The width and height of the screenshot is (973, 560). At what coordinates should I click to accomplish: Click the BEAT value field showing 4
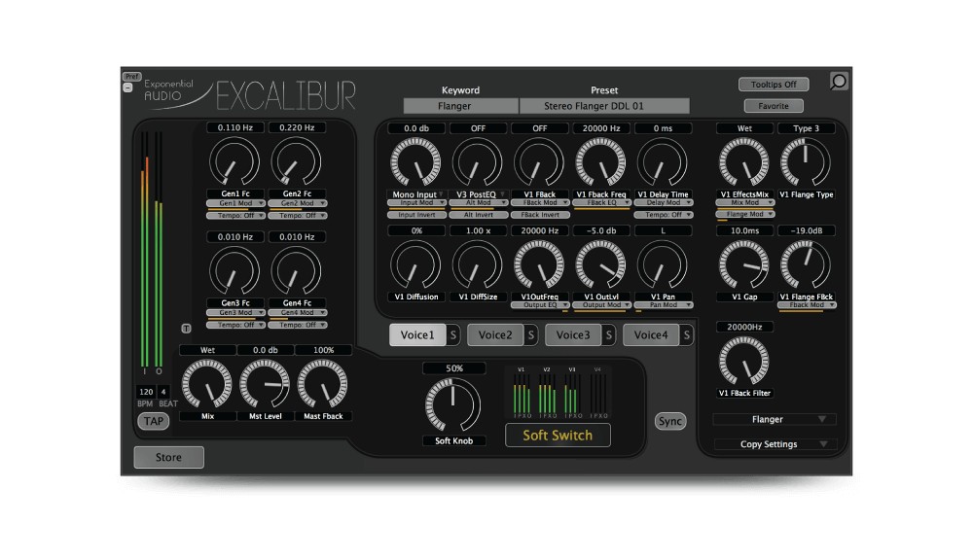(163, 392)
